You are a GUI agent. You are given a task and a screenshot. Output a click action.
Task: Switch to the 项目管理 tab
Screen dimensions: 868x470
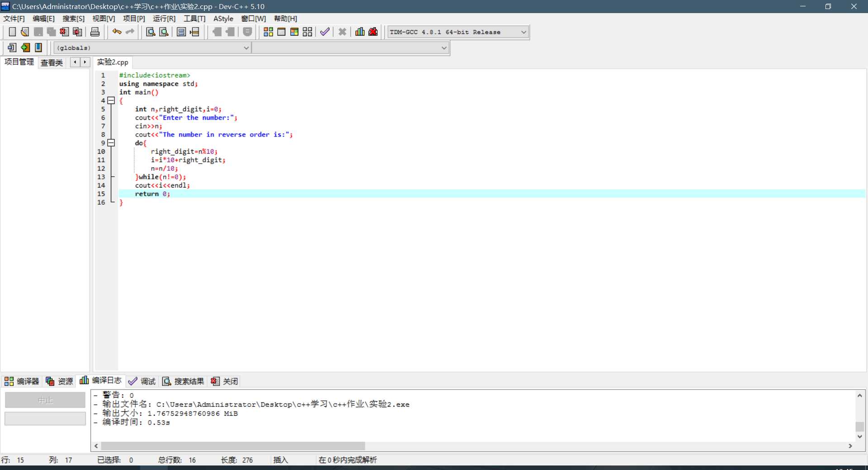coord(19,62)
